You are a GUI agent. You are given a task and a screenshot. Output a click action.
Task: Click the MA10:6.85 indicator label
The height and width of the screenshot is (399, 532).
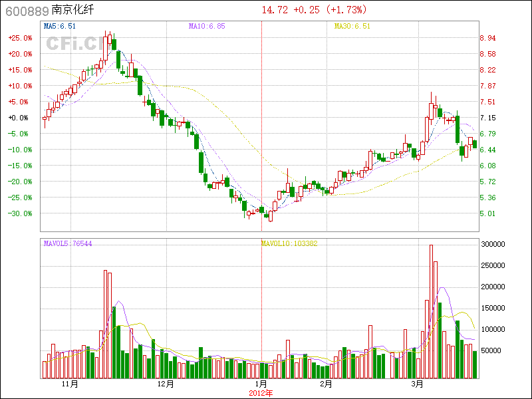pos(207,26)
